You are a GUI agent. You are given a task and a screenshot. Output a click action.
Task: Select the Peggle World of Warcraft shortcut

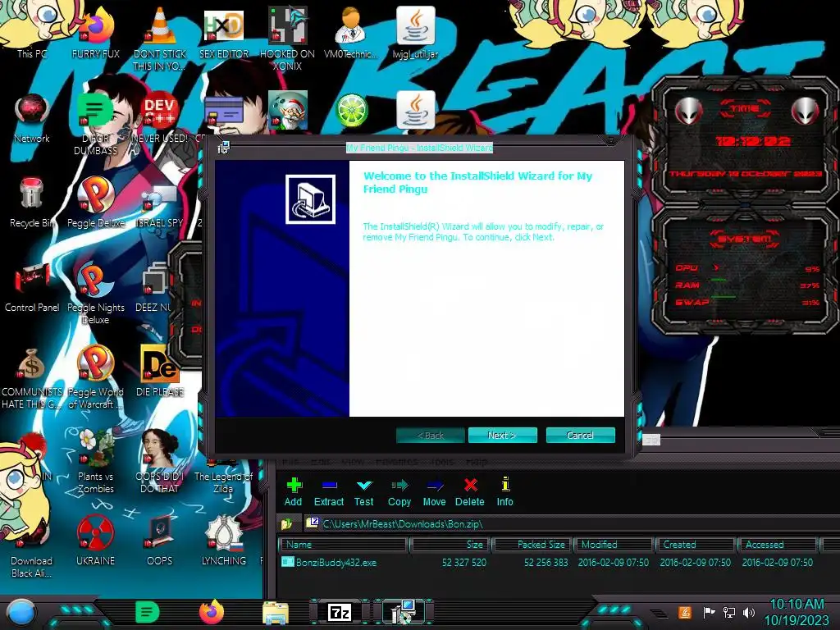[96, 377]
